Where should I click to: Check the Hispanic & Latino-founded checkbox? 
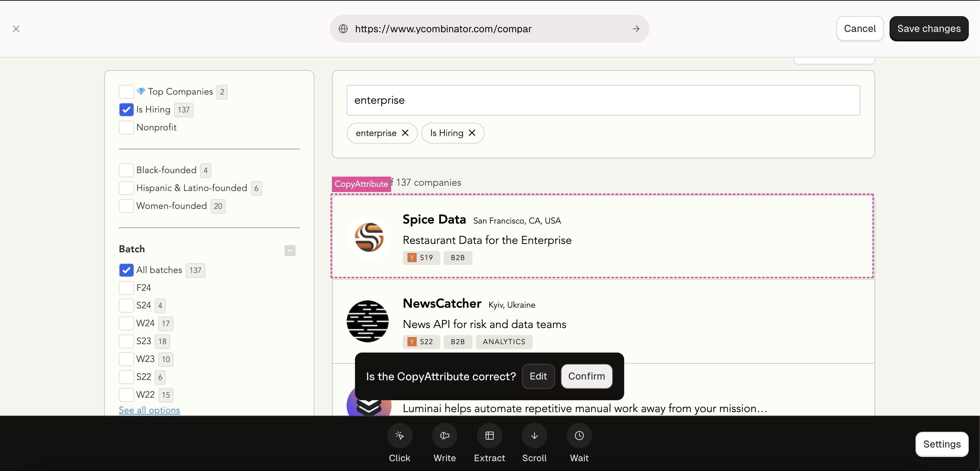tap(126, 188)
